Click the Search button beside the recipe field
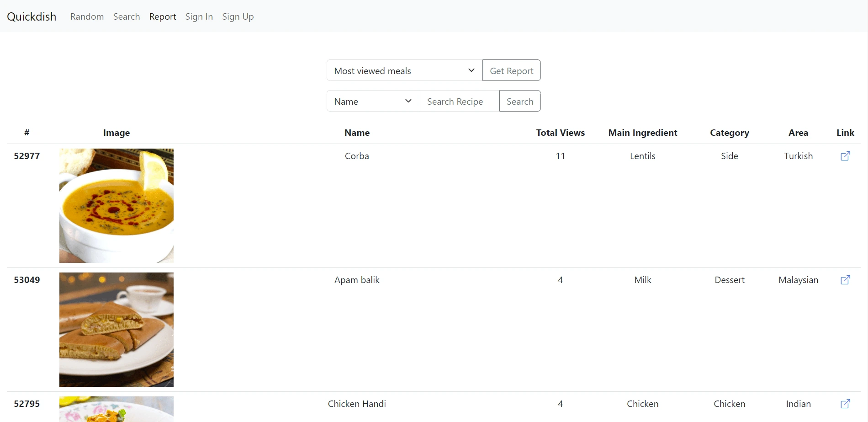The height and width of the screenshot is (422, 868). coord(520,101)
